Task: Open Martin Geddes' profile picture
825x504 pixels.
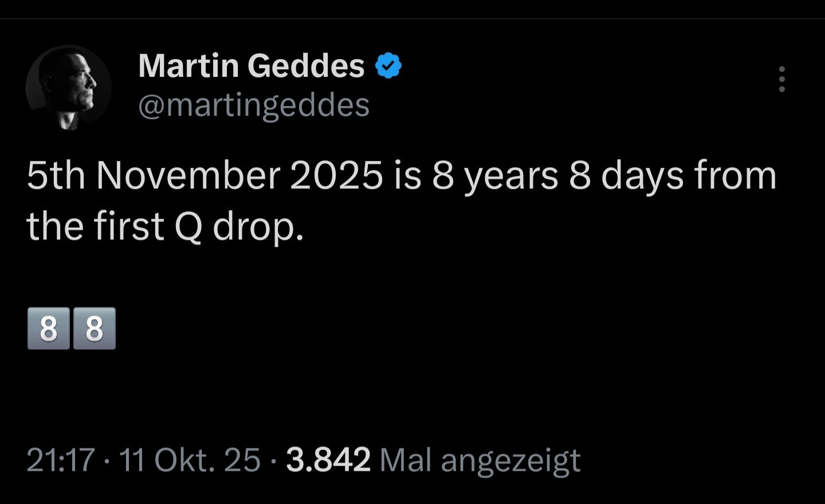Action: coord(69,87)
